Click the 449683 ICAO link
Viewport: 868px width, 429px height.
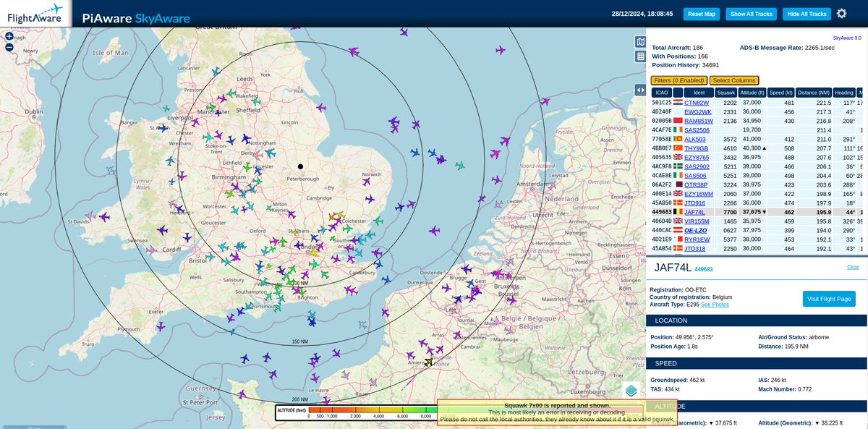click(704, 269)
